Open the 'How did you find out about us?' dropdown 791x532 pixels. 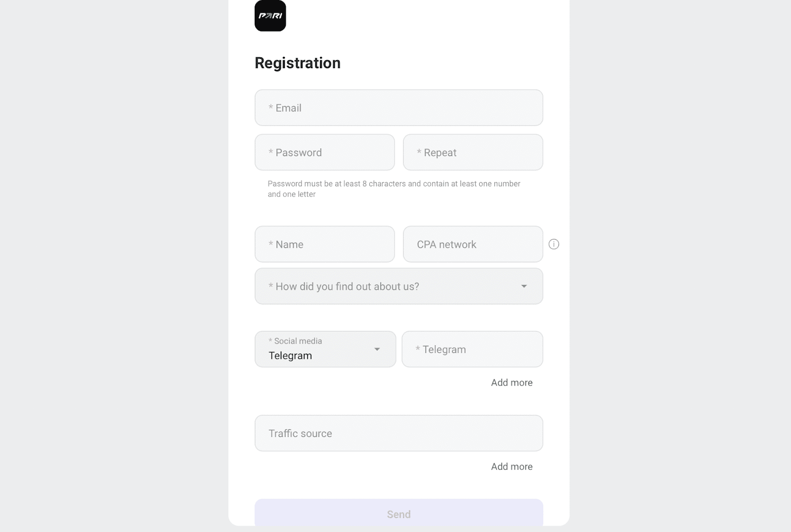398,286
